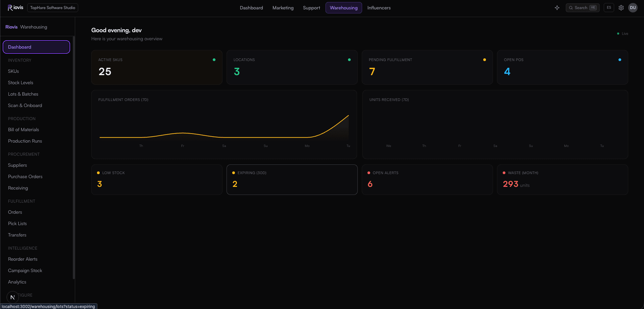Image resolution: width=644 pixels, height=309 pixels.
Task: Toggle the ES language switcher
Action: point(609,8)
